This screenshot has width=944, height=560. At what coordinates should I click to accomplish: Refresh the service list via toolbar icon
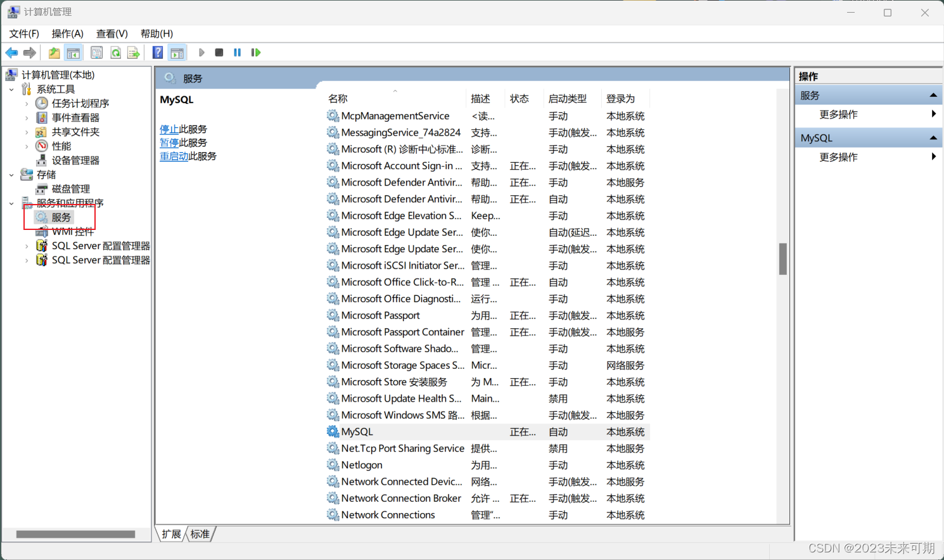[115, 53]
